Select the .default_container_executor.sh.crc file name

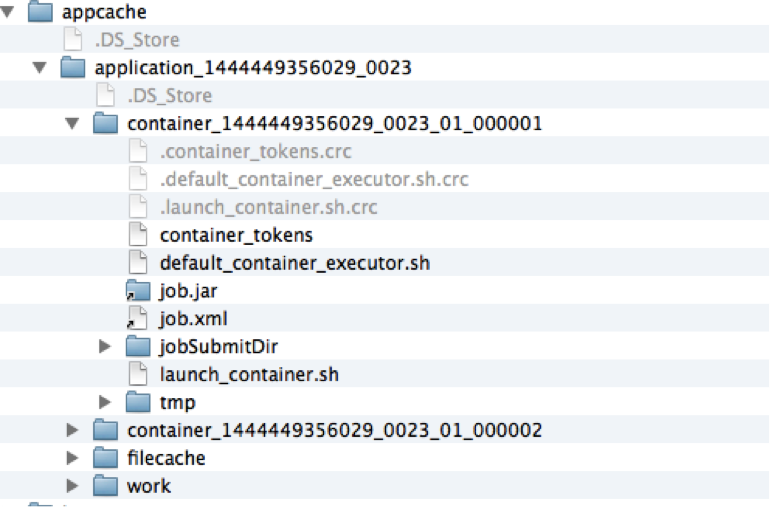314,179
